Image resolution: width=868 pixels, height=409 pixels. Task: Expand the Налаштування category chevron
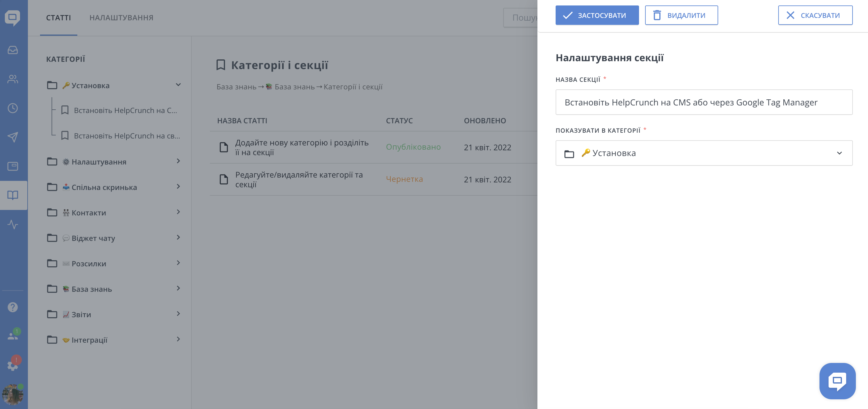(x=178, y=161)
